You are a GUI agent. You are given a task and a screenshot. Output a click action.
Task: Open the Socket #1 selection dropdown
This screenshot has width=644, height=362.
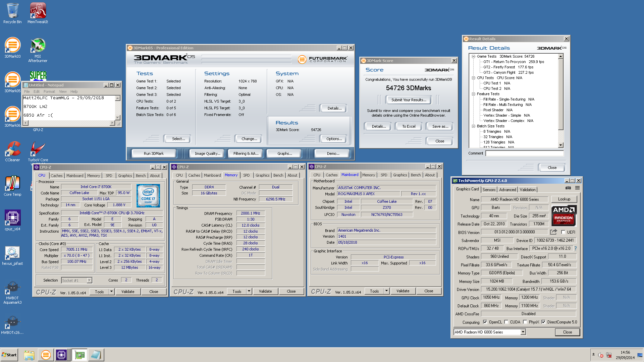pos(89,280)
